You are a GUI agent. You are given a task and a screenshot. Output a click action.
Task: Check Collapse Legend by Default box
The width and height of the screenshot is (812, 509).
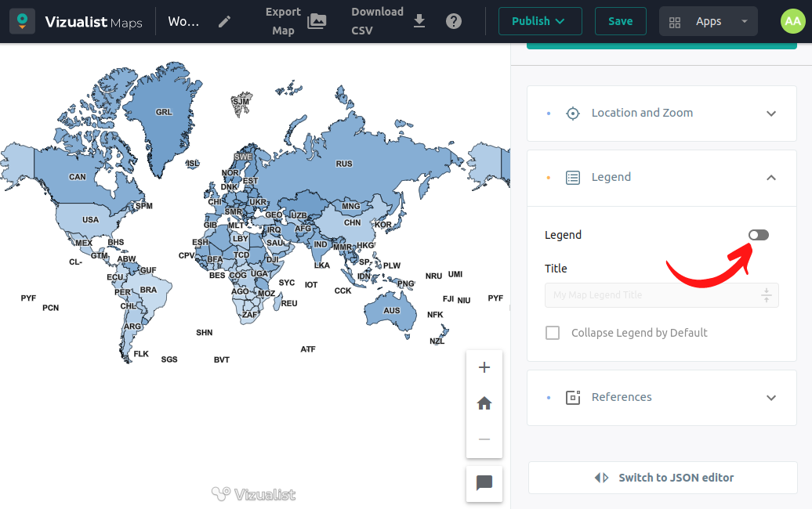(x=553, y=333)
